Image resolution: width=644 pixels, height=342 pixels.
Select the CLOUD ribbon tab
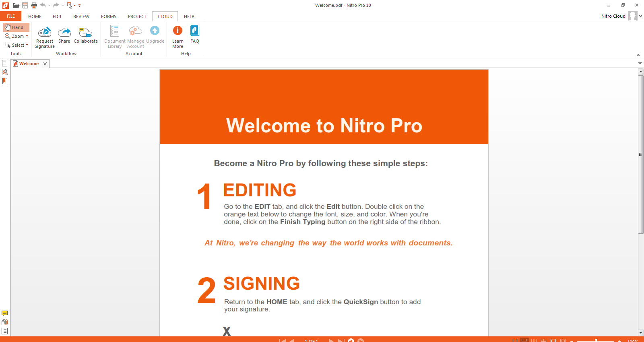tap(165, 16)
